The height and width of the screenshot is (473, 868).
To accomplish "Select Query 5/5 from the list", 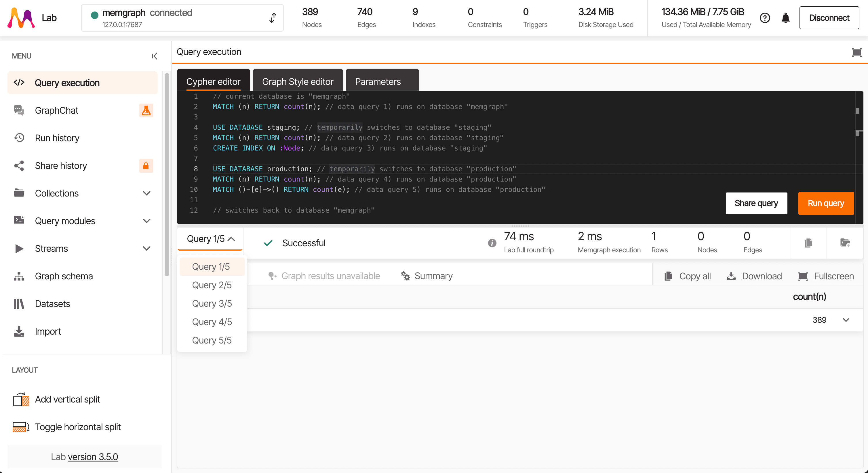I will pyautogui.click(x=212, y=340).
